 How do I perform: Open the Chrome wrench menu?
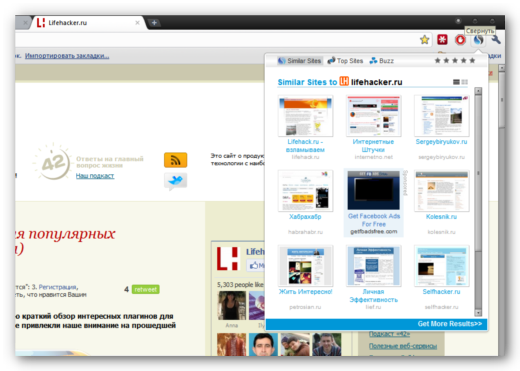(x=496, y=40)
